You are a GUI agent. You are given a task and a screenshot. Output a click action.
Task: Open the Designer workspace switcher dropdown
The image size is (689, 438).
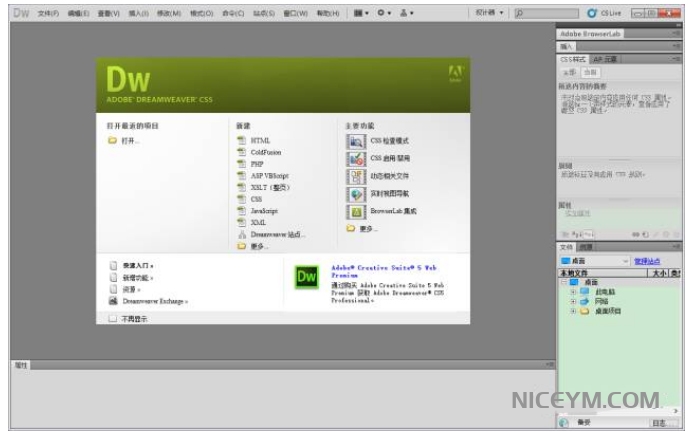[x=489, y=13]
